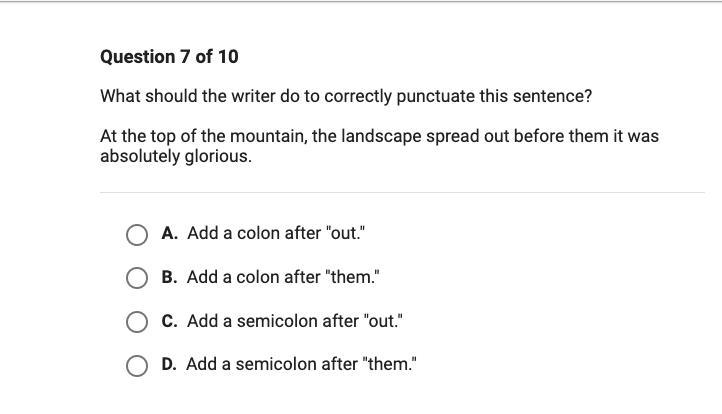This screenshot has width=722, height=414.
Task: Mark option C's radio button
Action: pos(137,321)
